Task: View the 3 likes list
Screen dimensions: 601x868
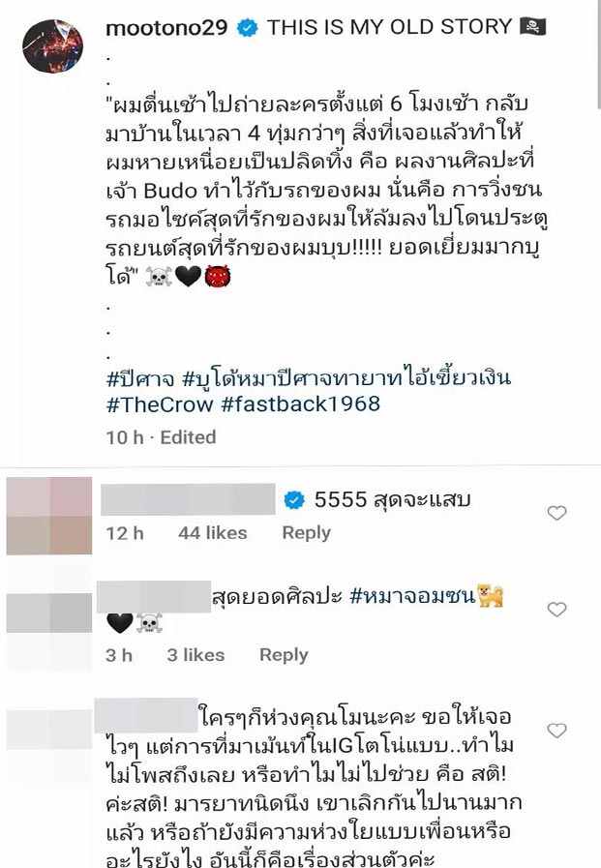Action: click(x=195, y=655)
